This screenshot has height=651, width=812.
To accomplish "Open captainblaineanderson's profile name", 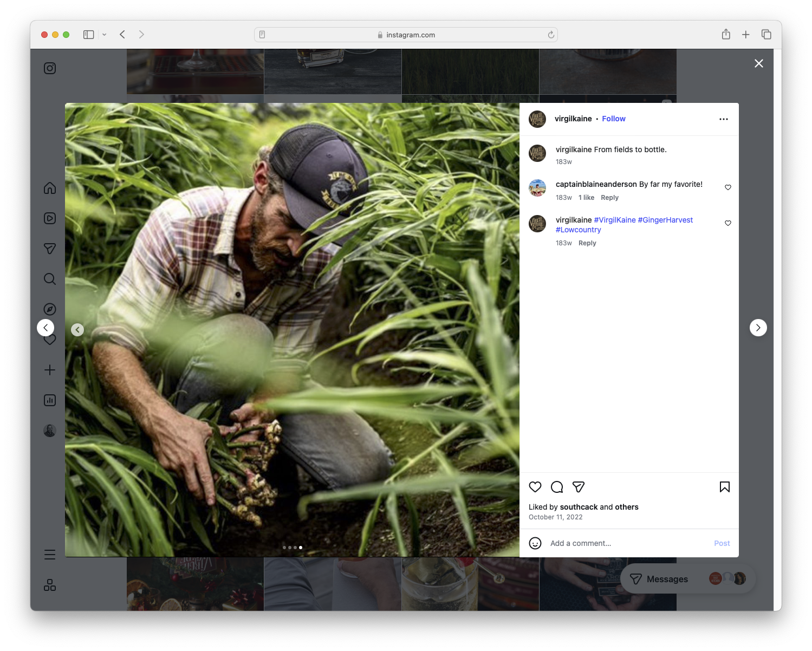I will 596,184.
